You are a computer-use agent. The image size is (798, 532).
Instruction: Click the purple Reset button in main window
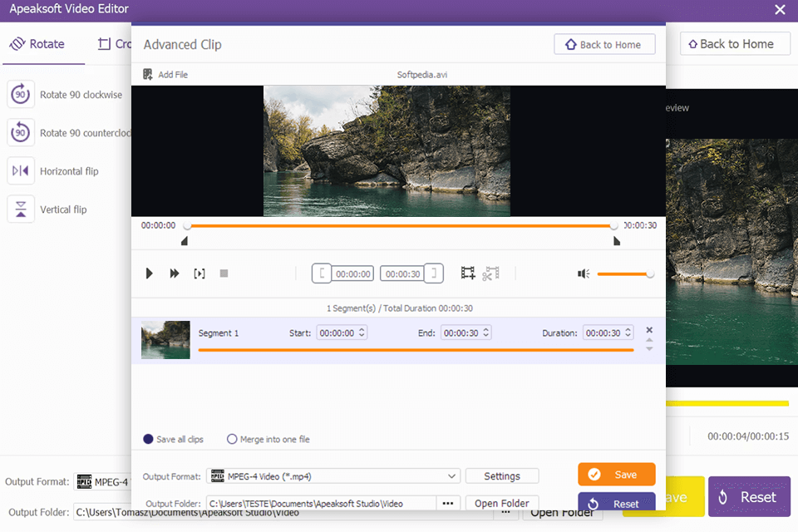tap(749, 497)
